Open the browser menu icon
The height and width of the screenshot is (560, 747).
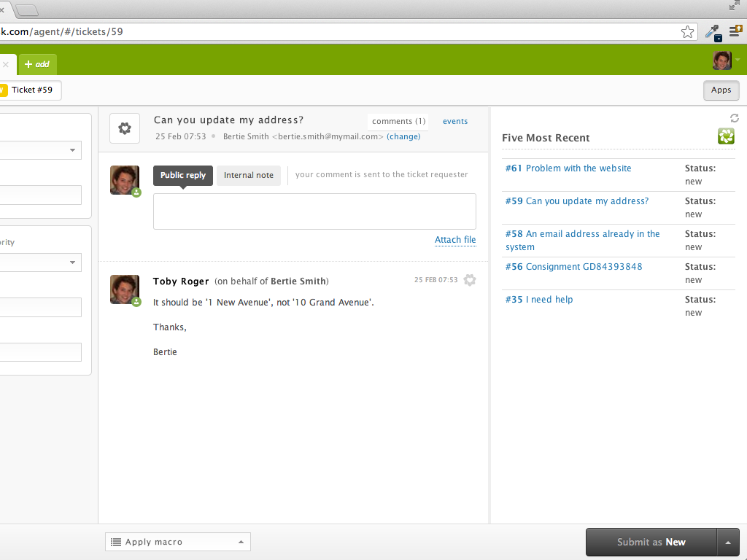(x=735, y=31)
